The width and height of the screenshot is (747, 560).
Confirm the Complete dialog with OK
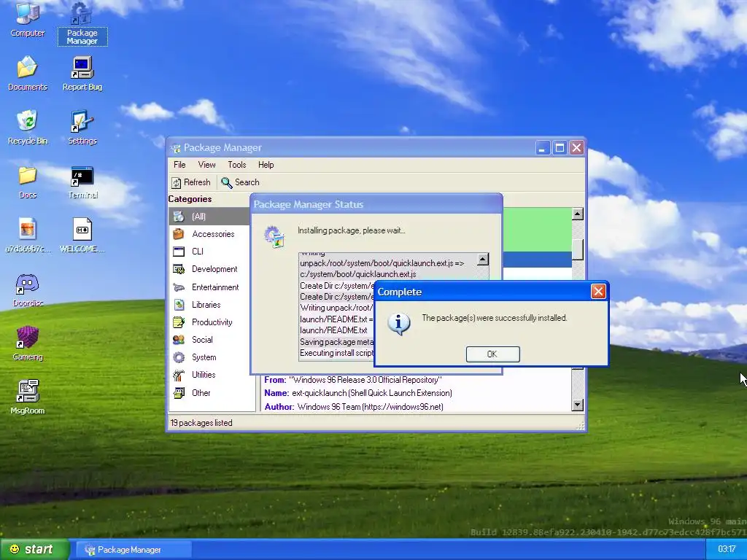pos(492,354)
